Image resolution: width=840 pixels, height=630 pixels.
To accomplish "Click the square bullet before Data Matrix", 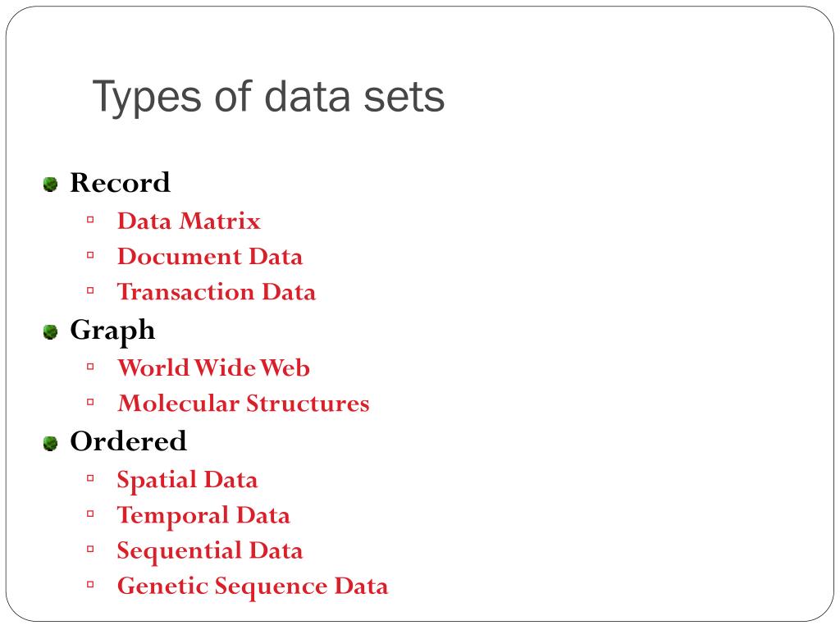I will click(x=90, y=220).
